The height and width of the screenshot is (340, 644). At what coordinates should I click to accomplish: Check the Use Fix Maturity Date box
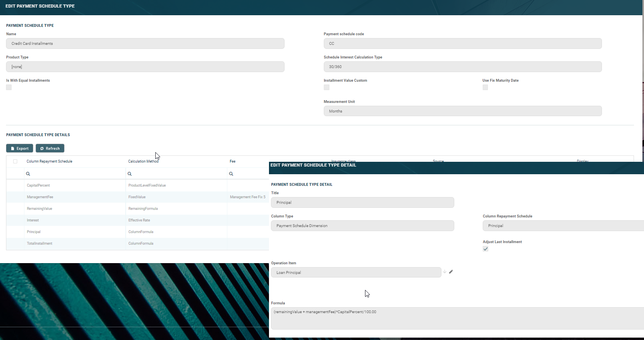click(485, 87)
